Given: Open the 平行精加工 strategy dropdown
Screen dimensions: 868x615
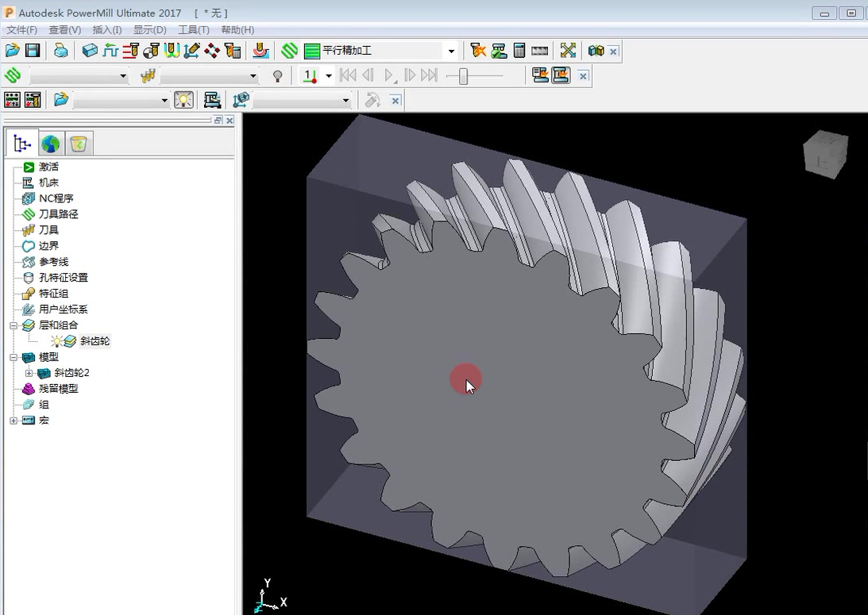Looking at the screenshot, I should (x=451, y=52).
